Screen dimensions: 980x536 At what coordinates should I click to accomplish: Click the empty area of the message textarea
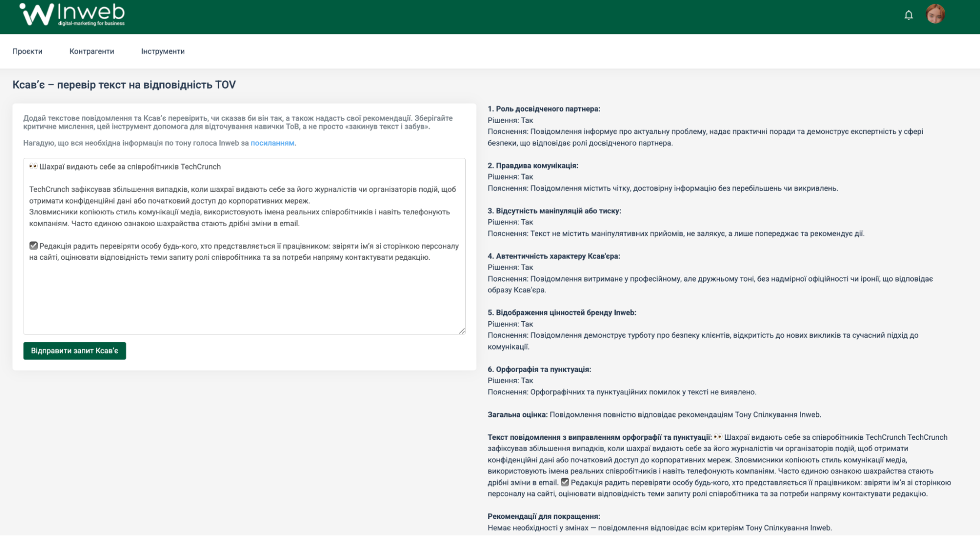coord(244,299)
